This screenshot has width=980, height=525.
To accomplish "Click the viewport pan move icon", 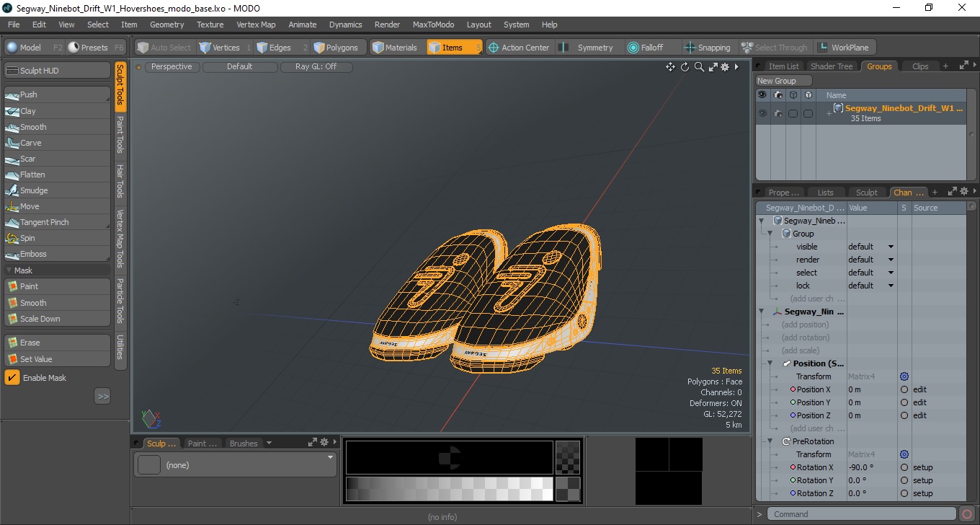I will click(670, 67).
